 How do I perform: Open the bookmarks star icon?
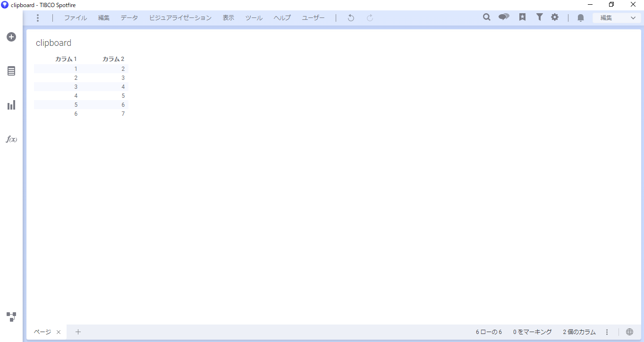[522, 17]
